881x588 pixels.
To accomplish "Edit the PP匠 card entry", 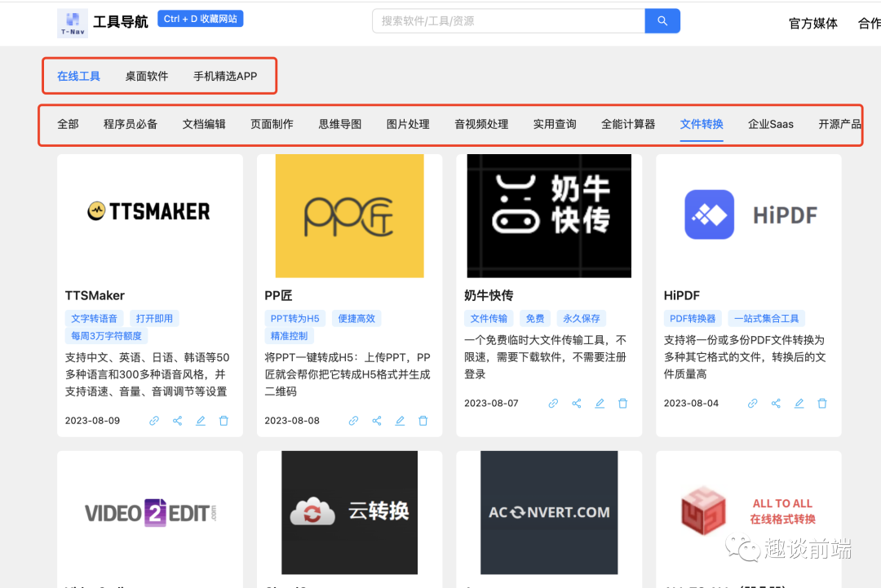I will tap(400, 421).
